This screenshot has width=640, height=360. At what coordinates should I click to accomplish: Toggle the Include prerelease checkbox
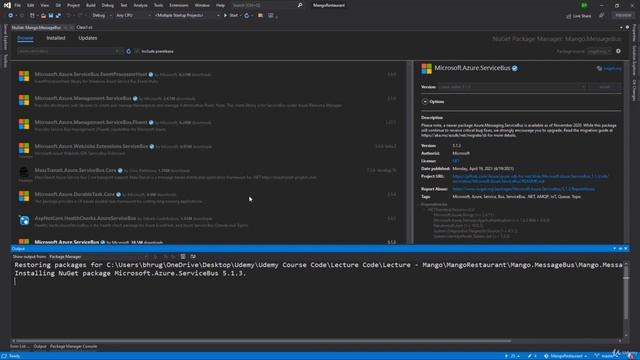coord(137,51)
